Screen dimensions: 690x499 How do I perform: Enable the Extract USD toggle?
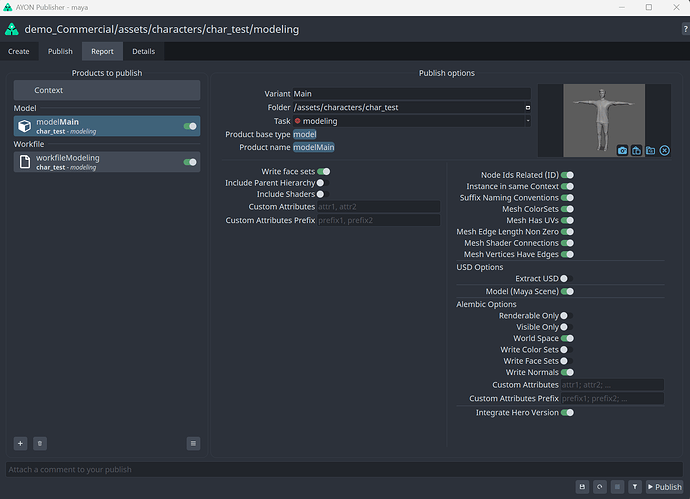564,279
